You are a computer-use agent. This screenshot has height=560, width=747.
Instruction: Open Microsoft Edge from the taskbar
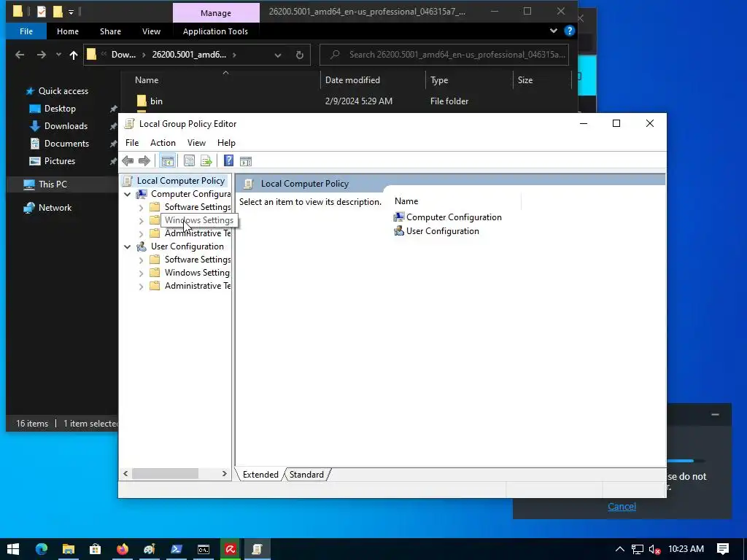tap(42, 549)
